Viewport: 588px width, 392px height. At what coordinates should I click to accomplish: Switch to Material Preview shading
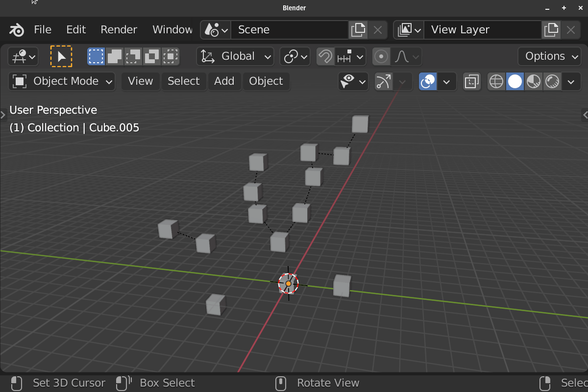click(534, 81)
